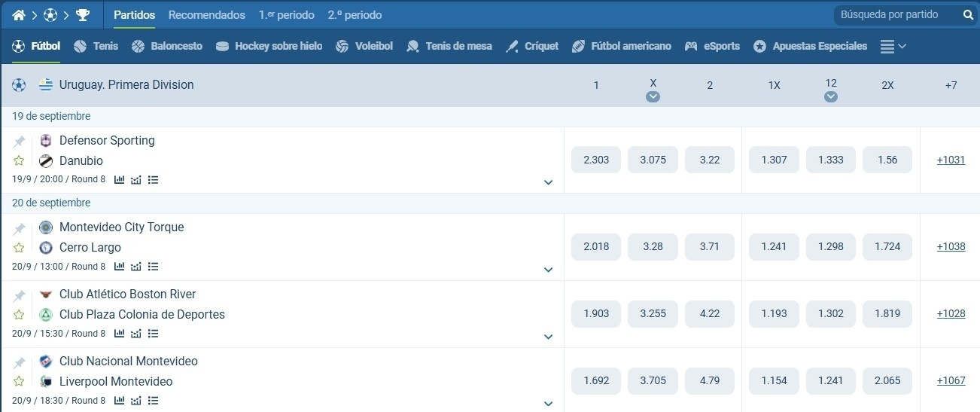This screenshot has width=980, height=412.
Task: Open list icon for Montevideo City Torque match
Action: (153, 267)
